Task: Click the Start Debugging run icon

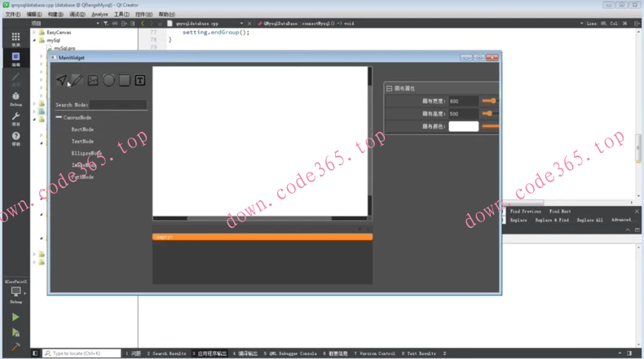Action: (x=15, y=332)
